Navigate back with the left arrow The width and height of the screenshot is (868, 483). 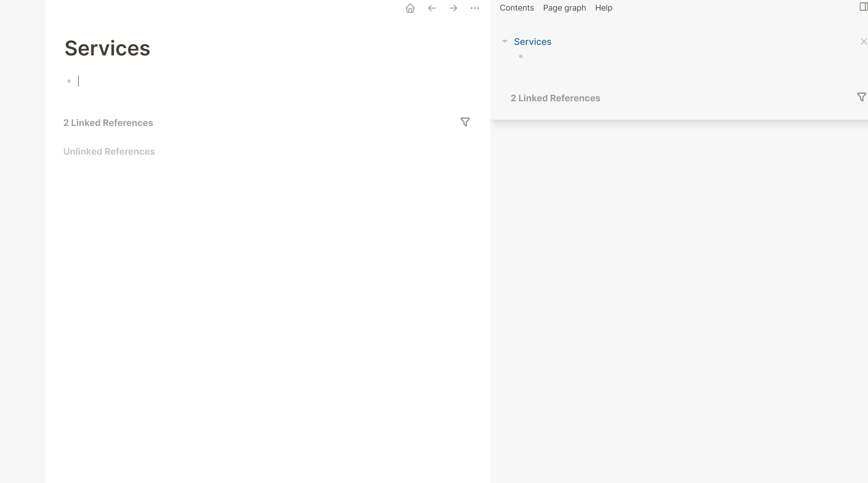click(x=432, y=8)
